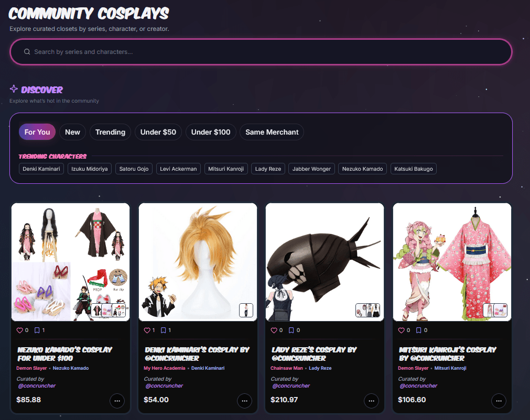Choose the Levi Ackerman trending chip
Image resolution: width=530 pixels, height=420 pixels.
[x=178, y=169]
